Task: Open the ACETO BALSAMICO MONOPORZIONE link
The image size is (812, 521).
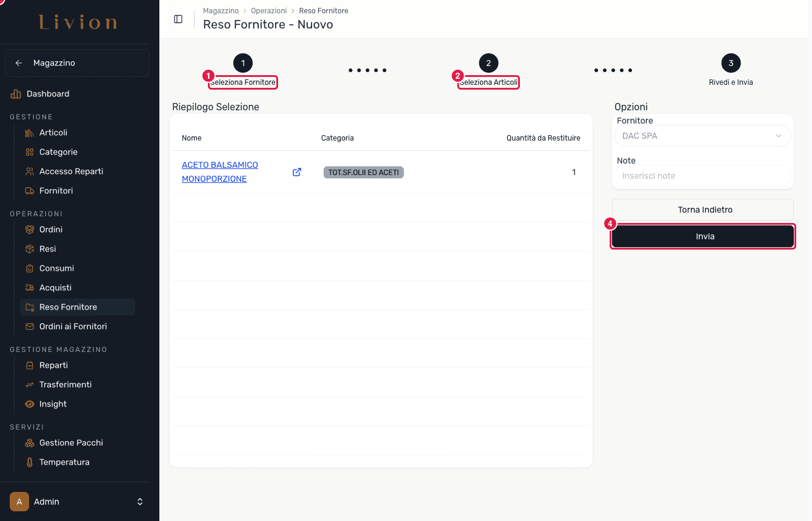Action: coord(220,172)
